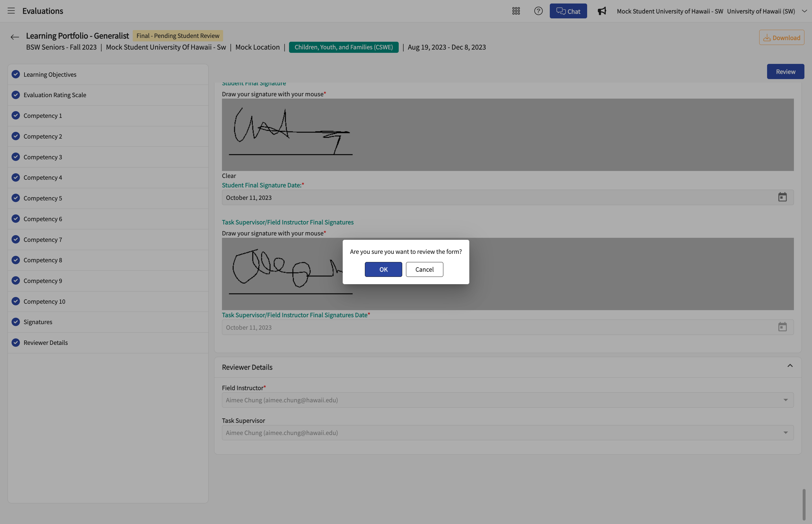Click the student signature drawing pad
The width and height of the screenshot is (812, 524).
(x=508, y=135)
